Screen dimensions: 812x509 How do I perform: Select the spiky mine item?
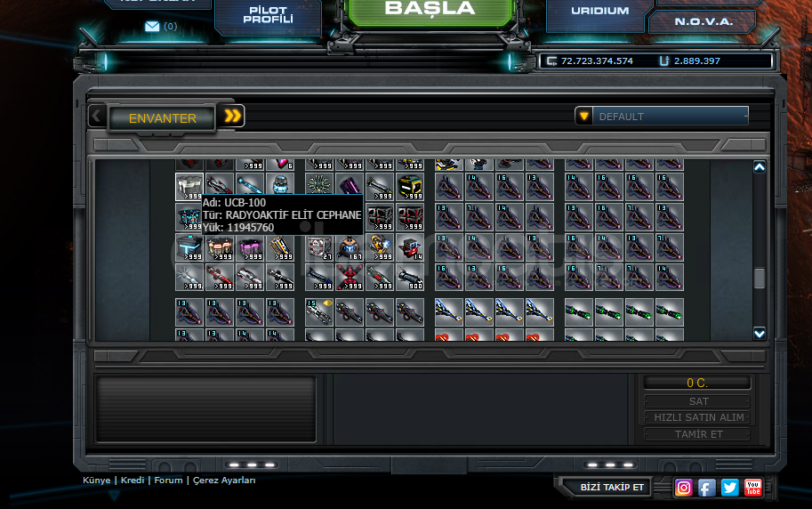[x=318, y=187]
